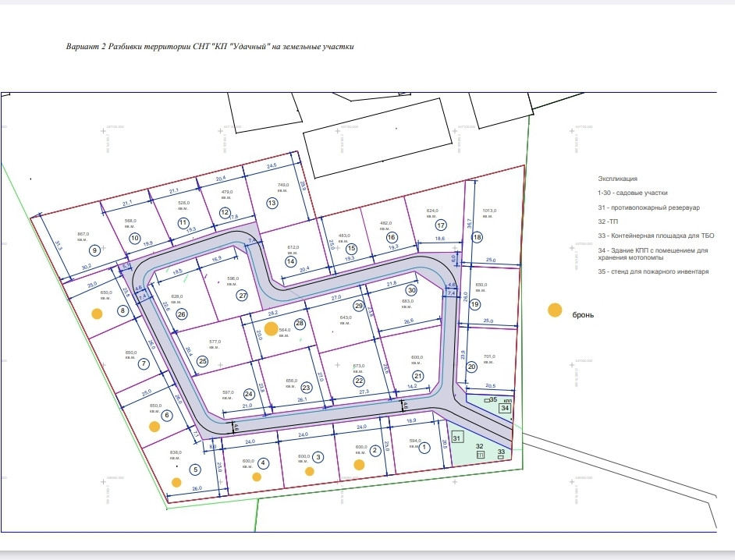Select circled plot number 23
This screenshot has height=560, width=735.
tap(306, 388)
